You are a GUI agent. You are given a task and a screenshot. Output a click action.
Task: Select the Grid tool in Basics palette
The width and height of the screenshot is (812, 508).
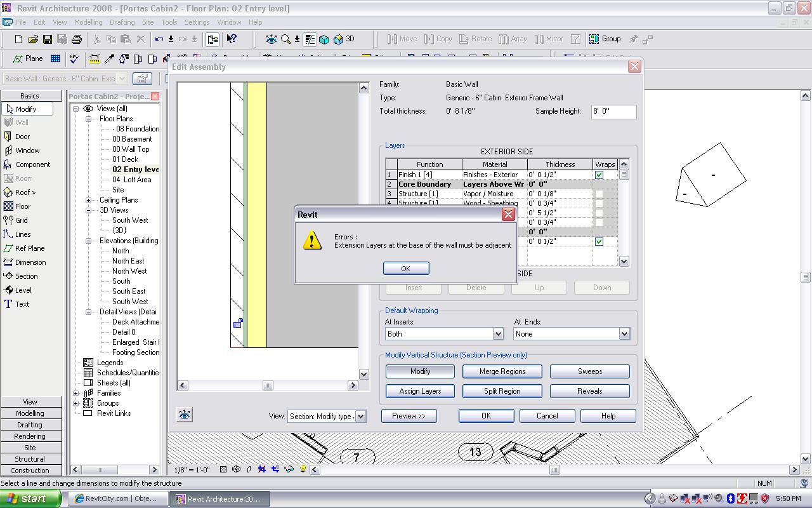click(x=21, y=220)
